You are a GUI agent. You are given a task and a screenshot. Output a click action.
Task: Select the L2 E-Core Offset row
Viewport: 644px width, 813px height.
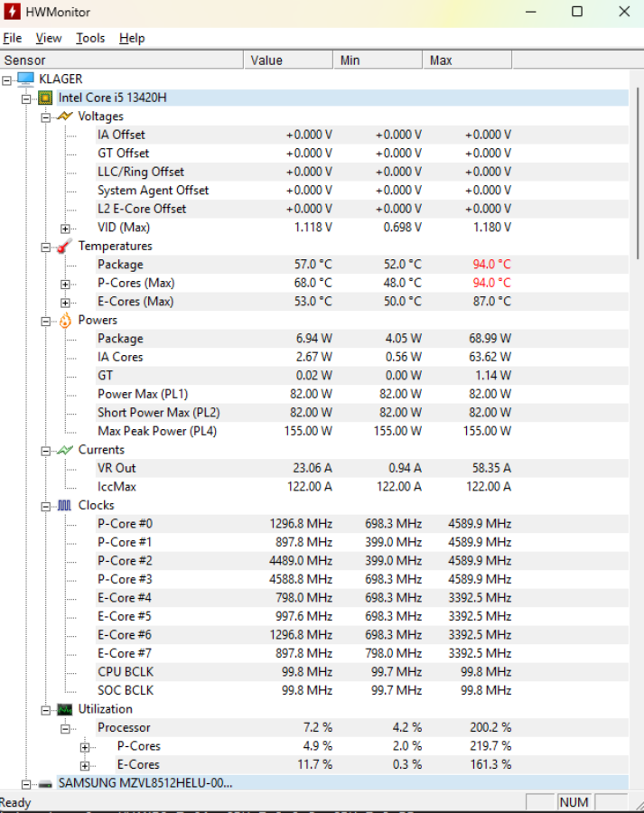362,209
